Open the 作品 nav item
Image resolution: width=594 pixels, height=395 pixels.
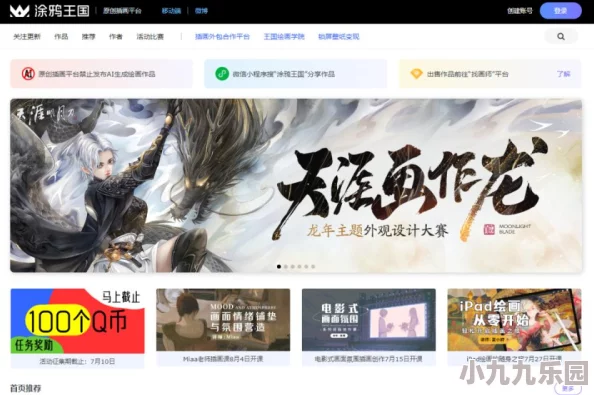coord(61,37)
